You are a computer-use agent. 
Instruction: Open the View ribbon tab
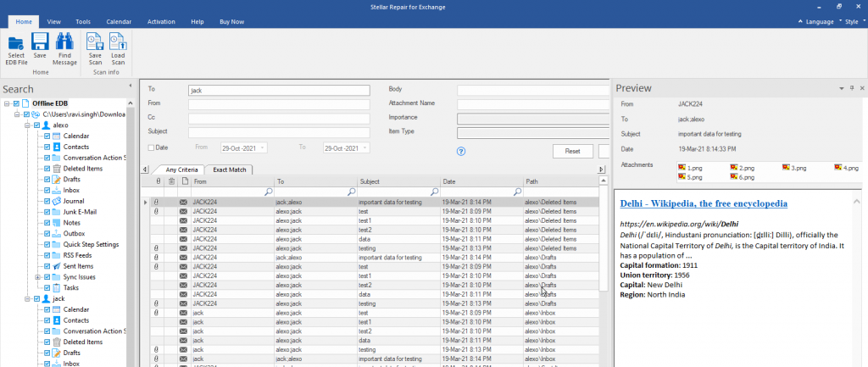tap(53, 21)
